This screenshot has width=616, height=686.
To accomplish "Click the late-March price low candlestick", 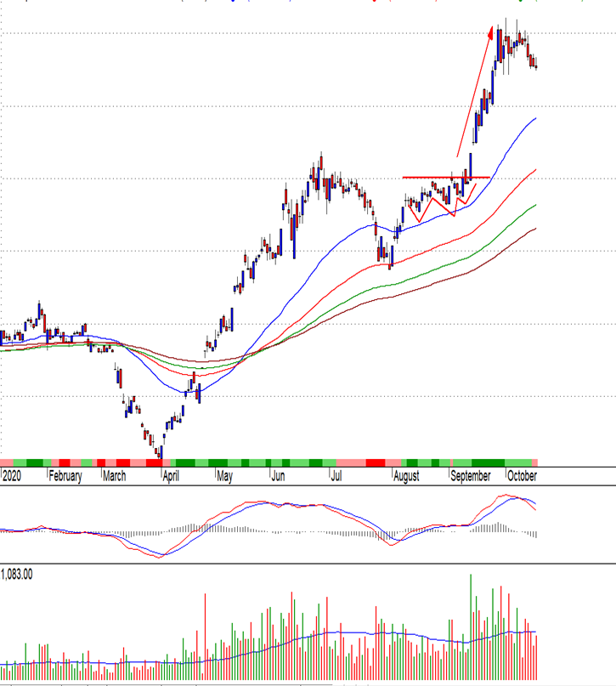I will (x=160, y=451).
